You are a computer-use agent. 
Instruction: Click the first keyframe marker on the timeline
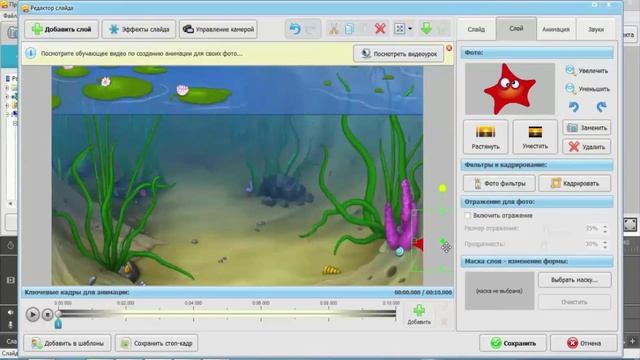coord(58,324)
